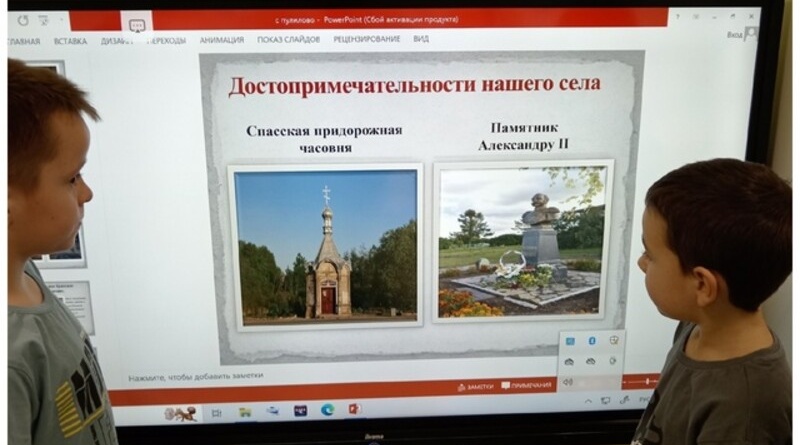The height and width of the screenshot is (445, 800).
Task: Select the chapel photo on the slide
Action: (x=325, y=245)
